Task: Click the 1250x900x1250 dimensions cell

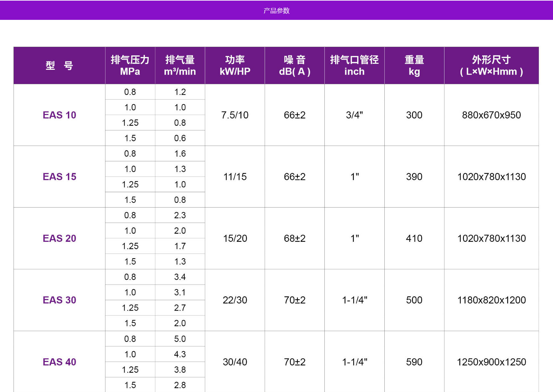Action: click(x=491, y=362)
